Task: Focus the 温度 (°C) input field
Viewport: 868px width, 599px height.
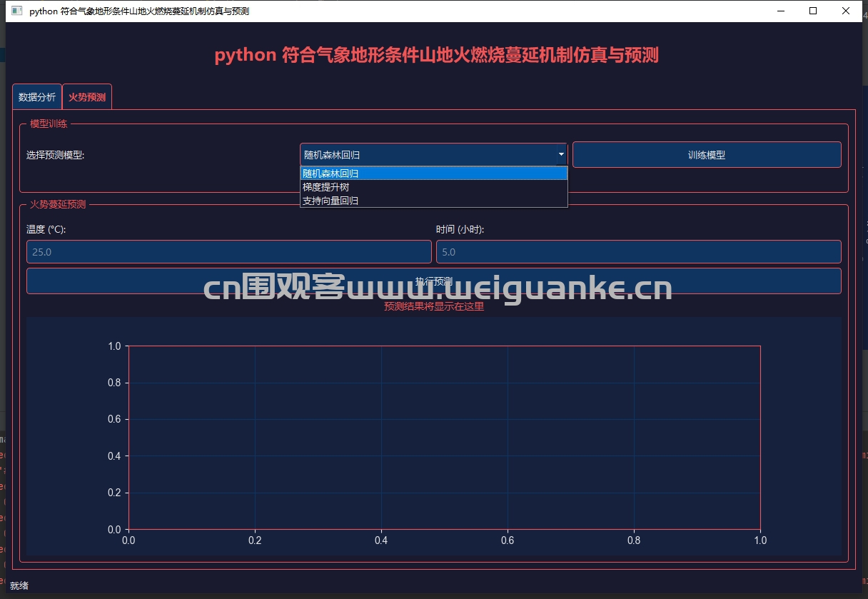Action: [228, 252]
